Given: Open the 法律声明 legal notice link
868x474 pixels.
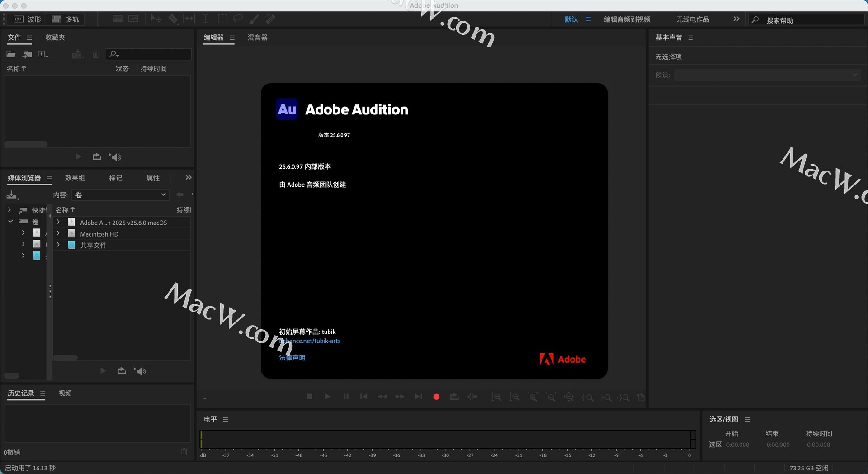Looking at the screenshot, I should 292,357.
